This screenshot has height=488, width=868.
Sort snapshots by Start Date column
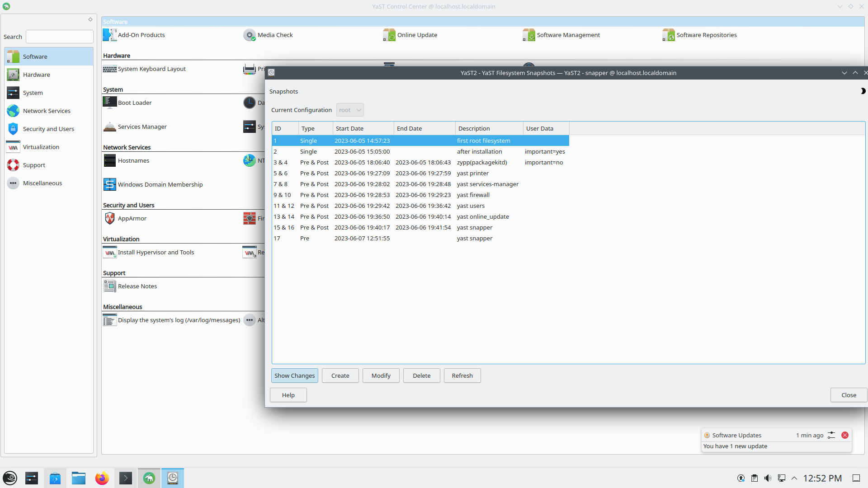[x=363, y=128]
